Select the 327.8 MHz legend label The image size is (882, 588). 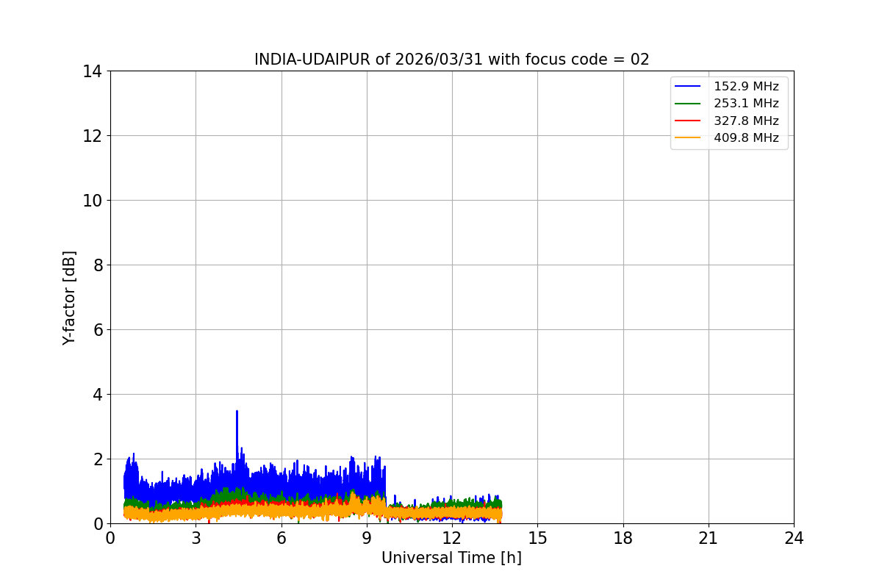coord(746,121)
